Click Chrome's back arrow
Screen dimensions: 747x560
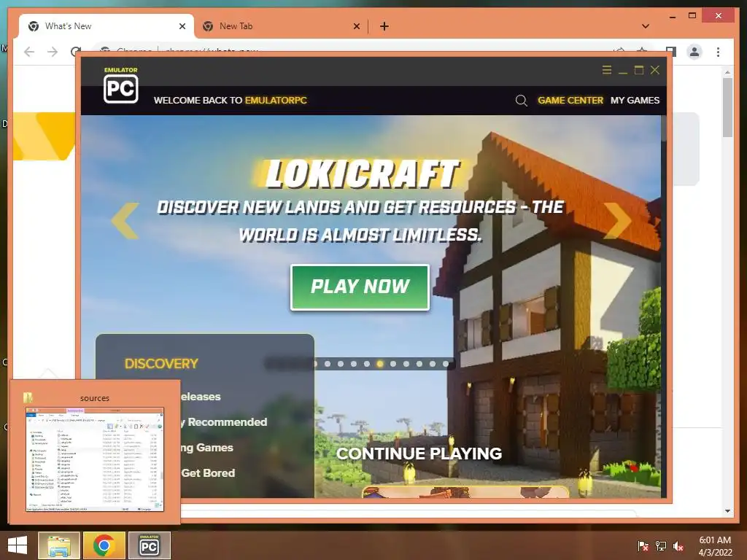pos(29,52)
